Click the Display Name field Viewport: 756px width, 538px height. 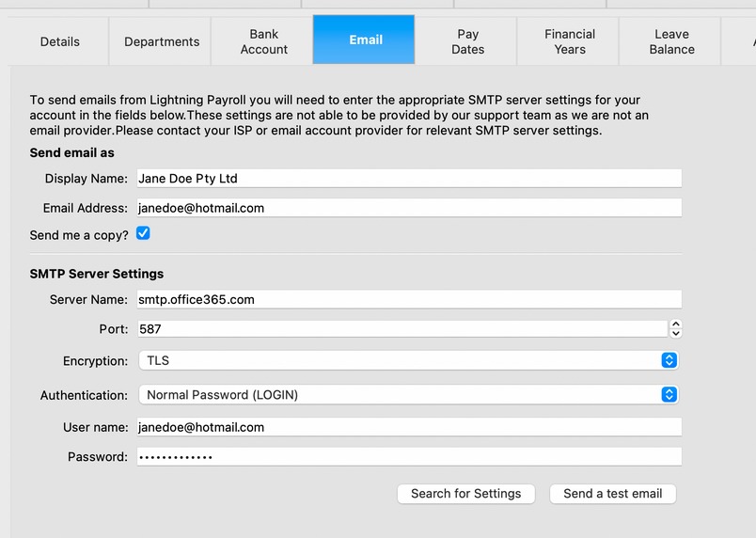point(409,179)
